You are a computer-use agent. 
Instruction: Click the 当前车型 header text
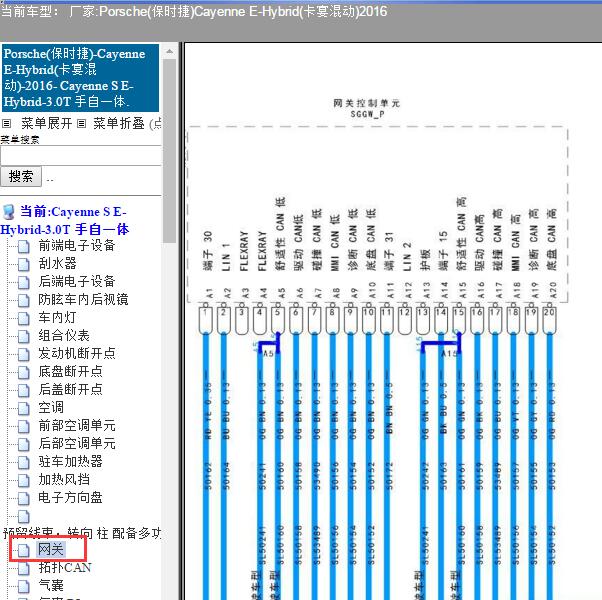tap(194, 12)
